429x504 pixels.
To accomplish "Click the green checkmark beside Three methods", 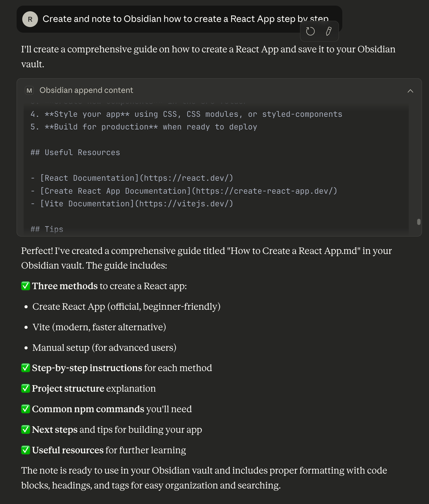I will (26, 286).
